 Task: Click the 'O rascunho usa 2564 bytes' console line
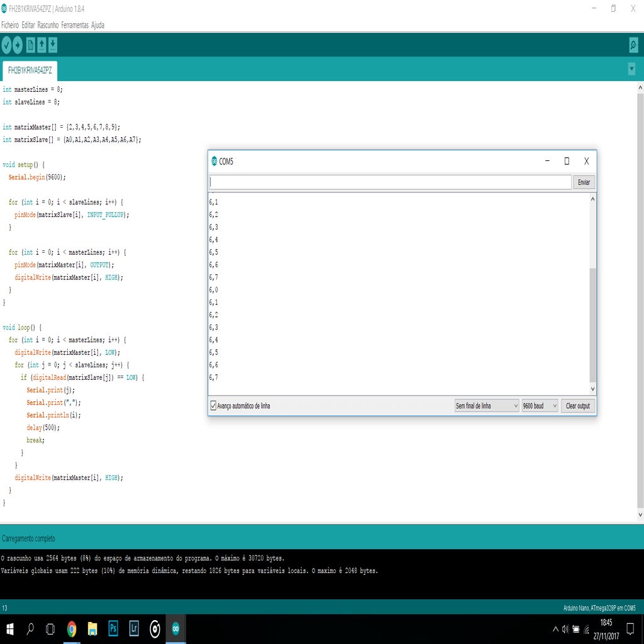point(143,558)
